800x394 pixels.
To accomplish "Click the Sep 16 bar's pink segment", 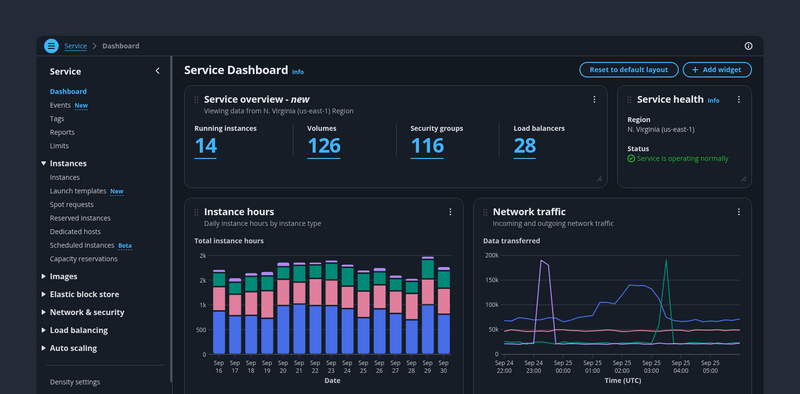I will tap(219, 299).
